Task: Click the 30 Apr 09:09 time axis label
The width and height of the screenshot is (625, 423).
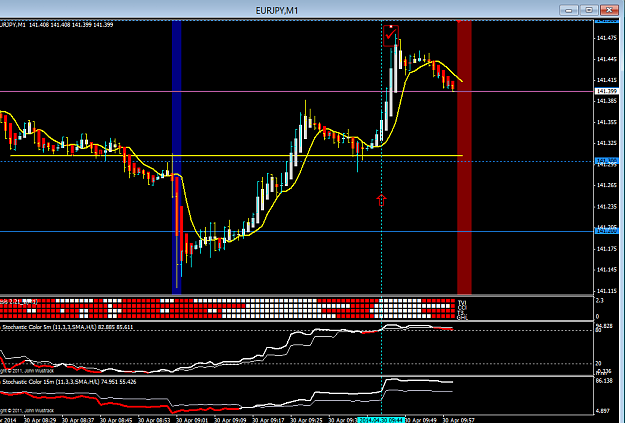Action: [x=230, y=420]
